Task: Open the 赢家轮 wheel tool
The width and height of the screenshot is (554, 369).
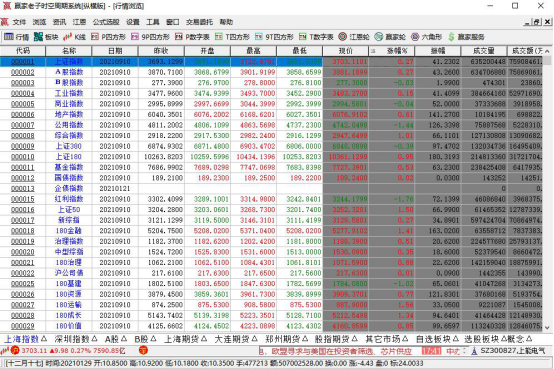Action: coord(390,37)
